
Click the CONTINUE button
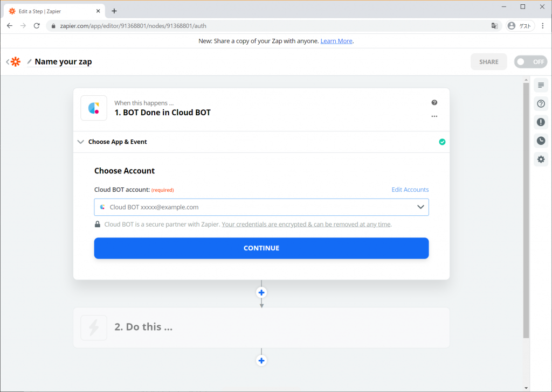(x=261, y=248)
